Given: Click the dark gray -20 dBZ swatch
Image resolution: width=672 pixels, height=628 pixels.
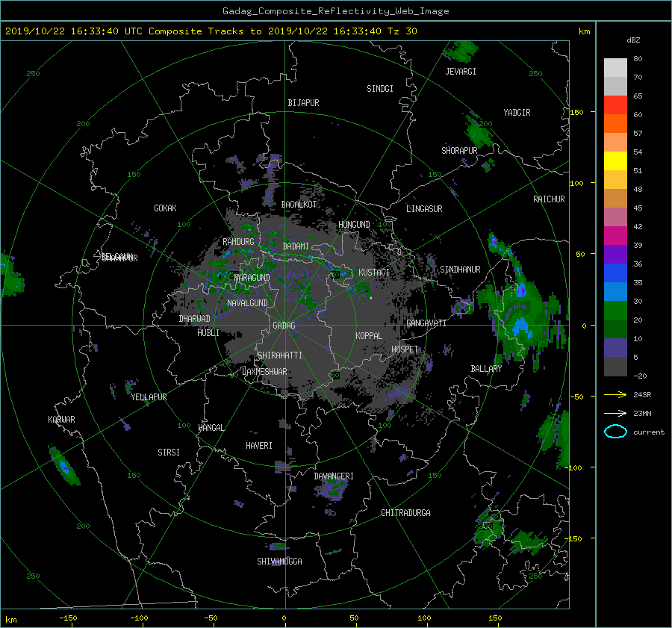Looking at the screenshot, I should pos(615,366).
